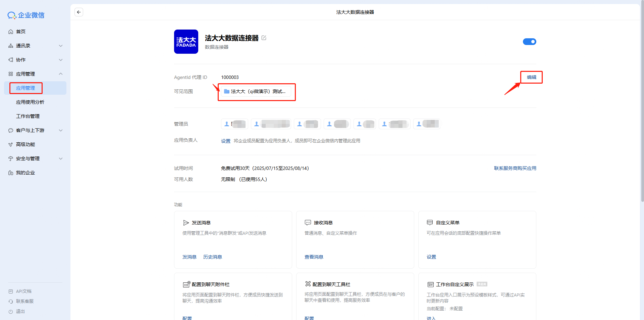Click the WeCom logo in sidebar
The image size is (644, 320).
pos(26,15)
